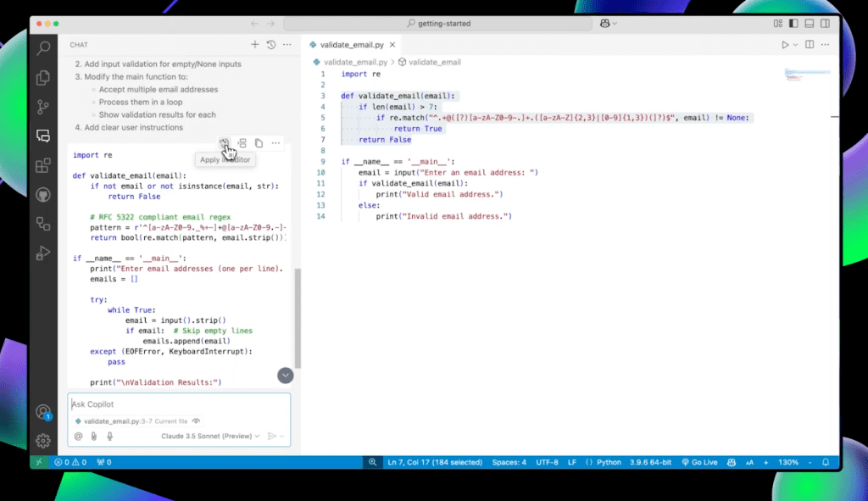Screen dimensions: 868x501
Task: Toggle current file context eye icon
Action: pyautogui.click(x=196, y=420)
